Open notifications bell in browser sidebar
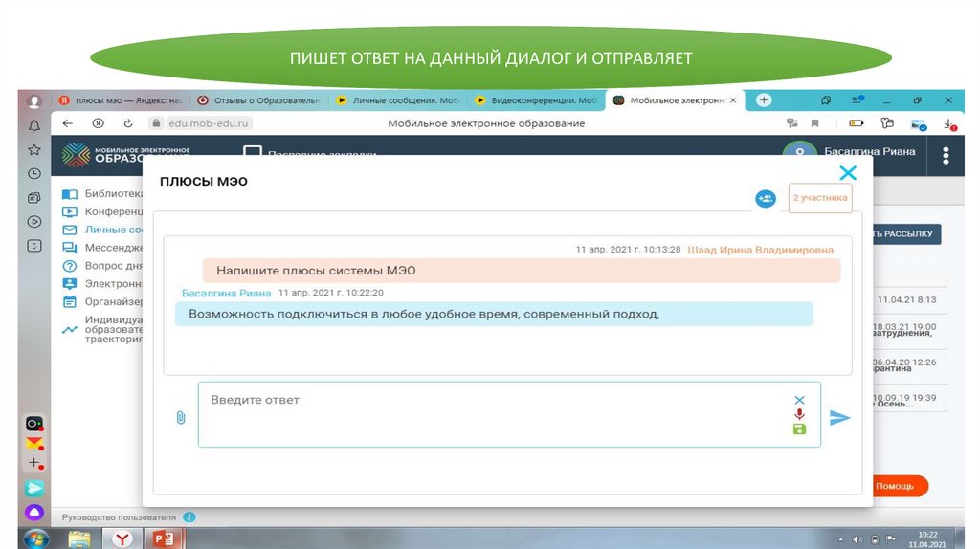Viewport: 980px width, 549px height. [x=34, y=126]
